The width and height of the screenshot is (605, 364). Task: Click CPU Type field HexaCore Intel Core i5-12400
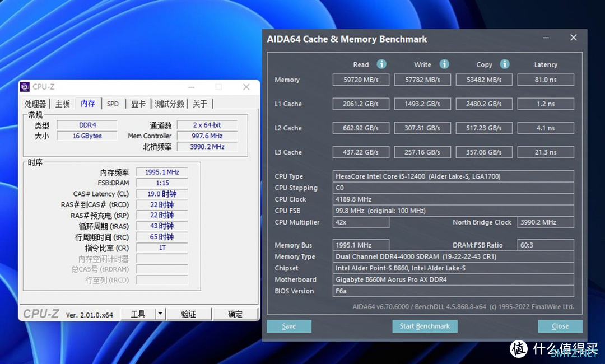[x=453, y=176]
